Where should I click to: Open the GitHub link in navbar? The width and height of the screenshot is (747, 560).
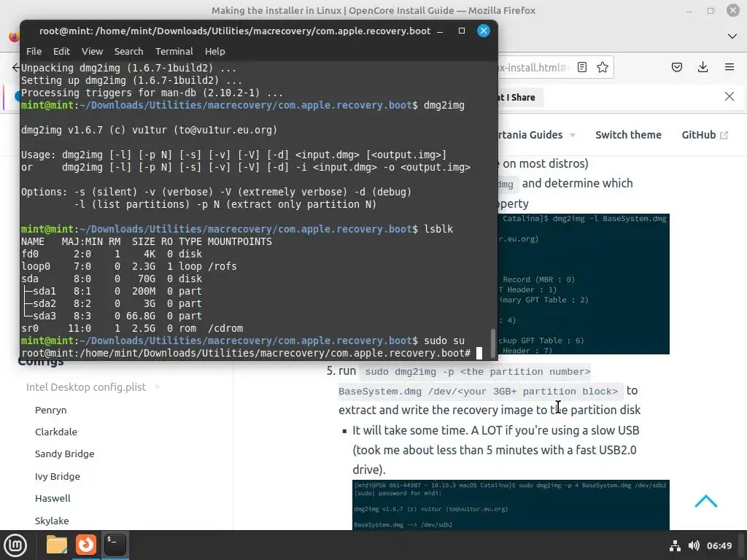[x=705, y=135]
